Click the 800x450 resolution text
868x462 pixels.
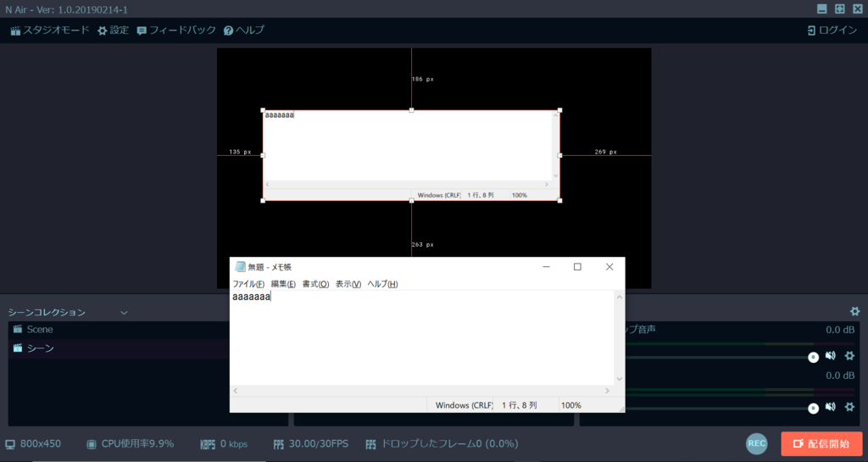(41, 443)
